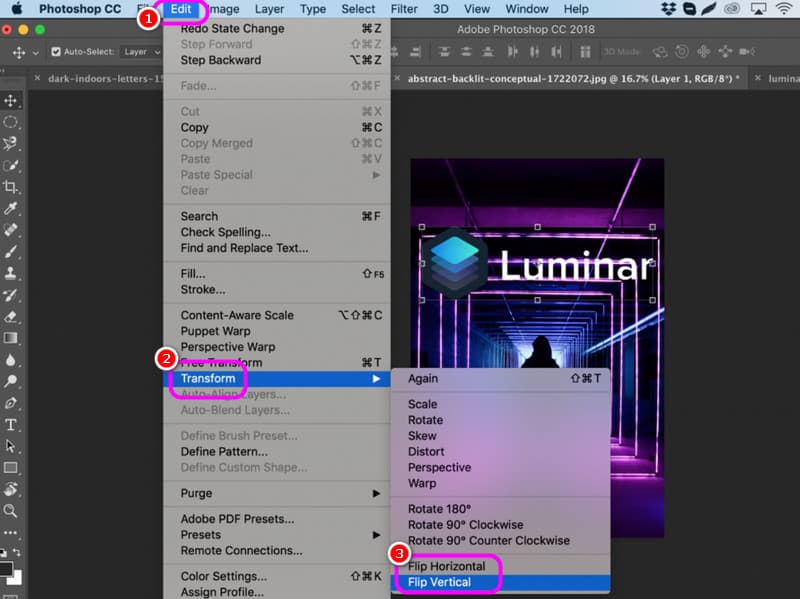The width and height of the screenshot is (800, 599).
Task: Activate the Horizontal Type tool
Action: coord(12,425)
